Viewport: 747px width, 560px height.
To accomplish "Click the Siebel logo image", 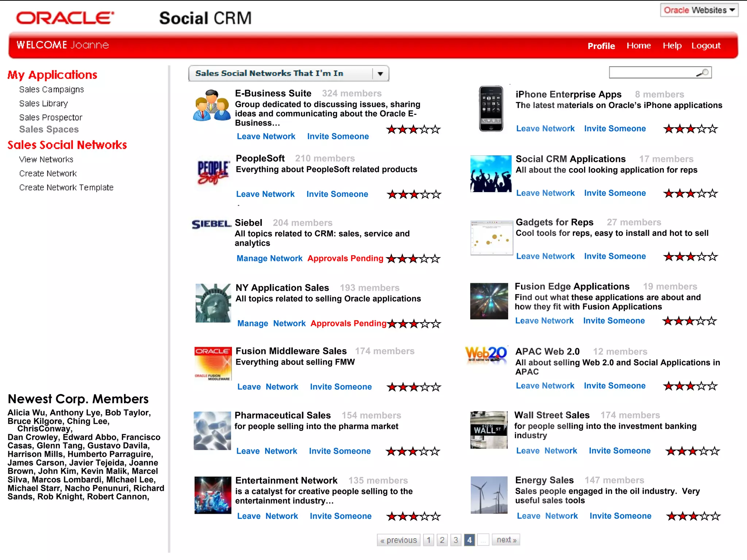I will click(x=212, y=224).
